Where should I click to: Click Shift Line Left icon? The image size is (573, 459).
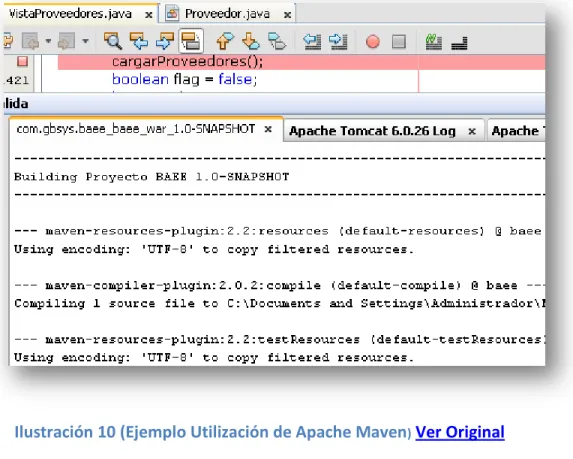point(312,41)
